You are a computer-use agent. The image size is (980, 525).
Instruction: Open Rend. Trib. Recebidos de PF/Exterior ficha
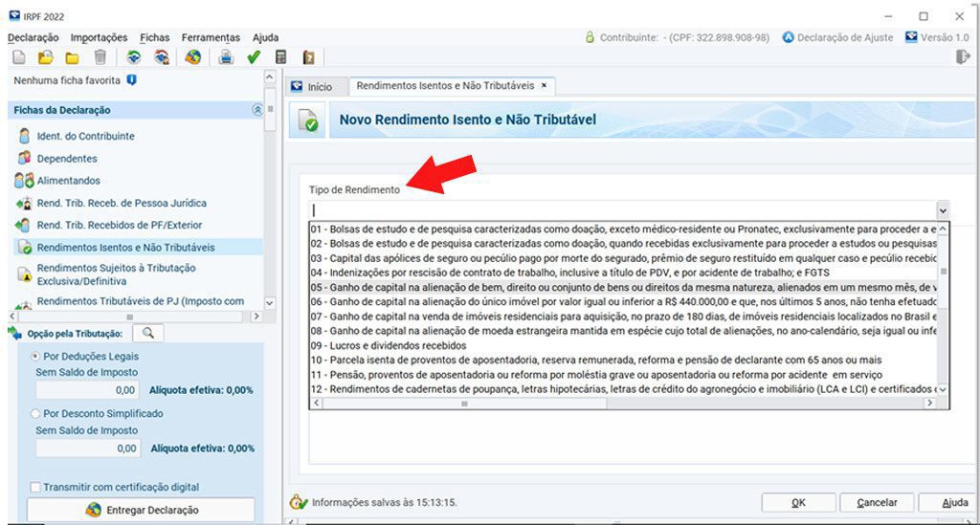pos(120,225)
